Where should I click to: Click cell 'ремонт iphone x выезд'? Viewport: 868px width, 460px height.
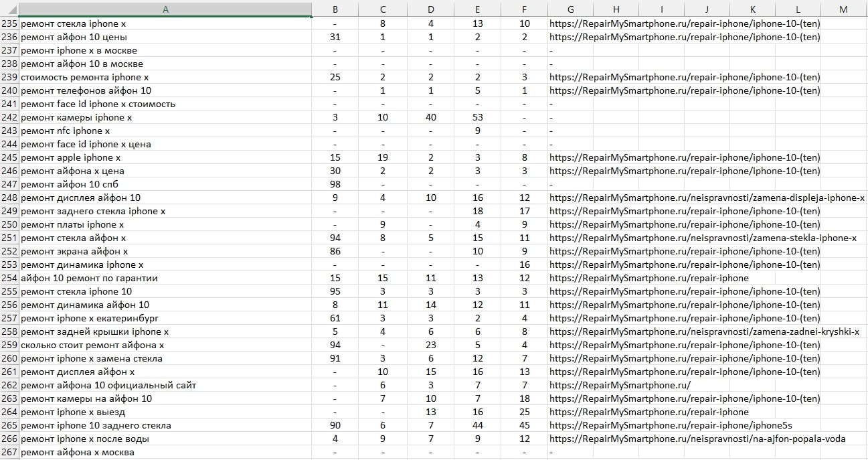(x=165, y=412)
